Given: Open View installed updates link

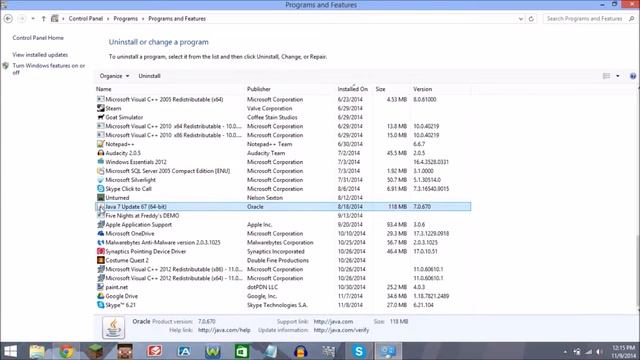Looking at the screenshot, I should pos(40,55).
